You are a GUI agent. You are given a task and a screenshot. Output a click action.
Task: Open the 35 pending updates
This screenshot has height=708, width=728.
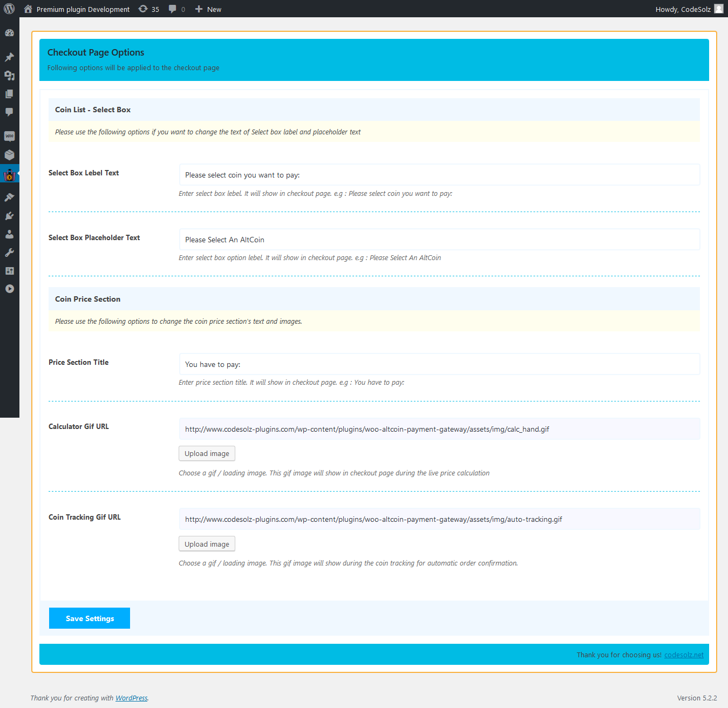point(149,9)
